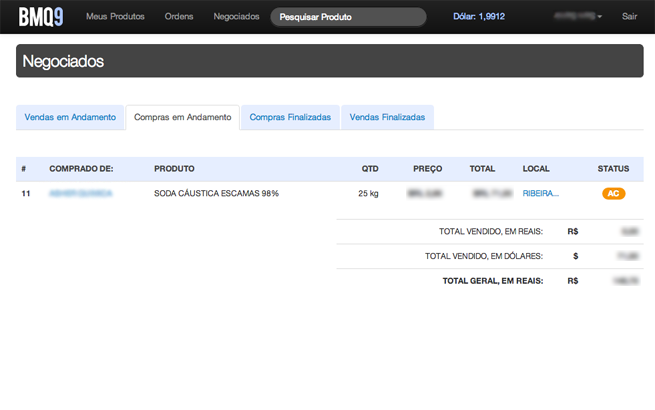Click QTD column header

tap(370, 169)
